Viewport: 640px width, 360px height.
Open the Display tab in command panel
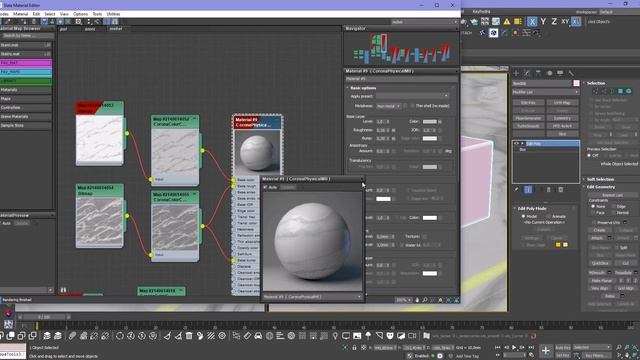(560, 73)
